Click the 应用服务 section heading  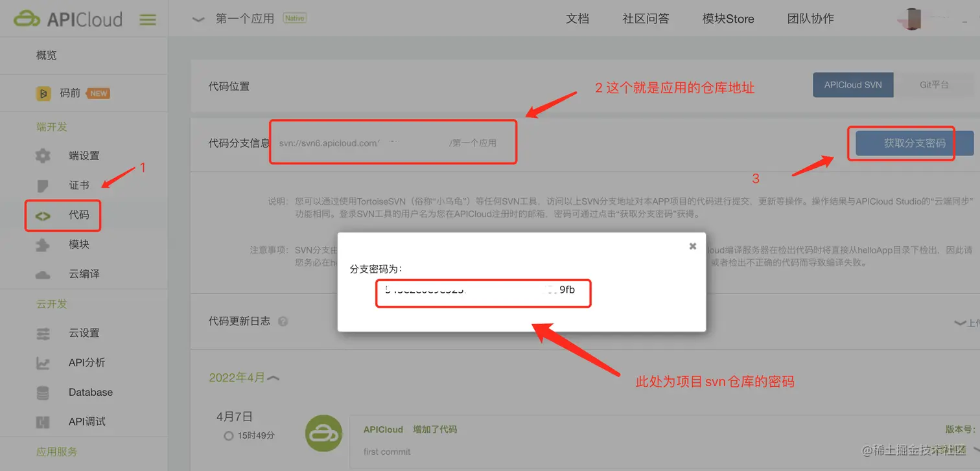(x=57, y=452)
